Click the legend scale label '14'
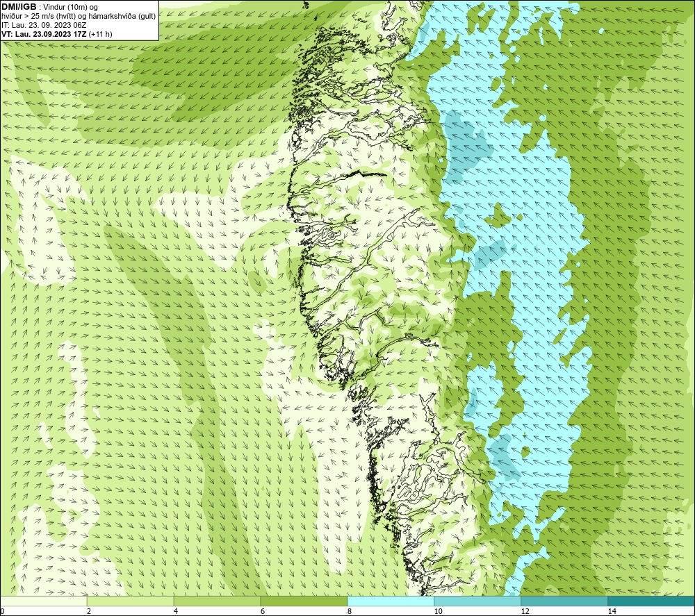 coord(612,611)
